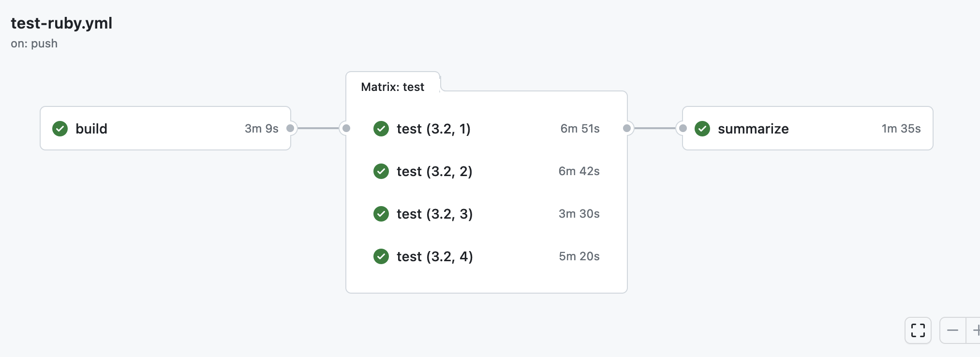Click the on: push trigger label

pyautogui.click(x=34, y=44)
